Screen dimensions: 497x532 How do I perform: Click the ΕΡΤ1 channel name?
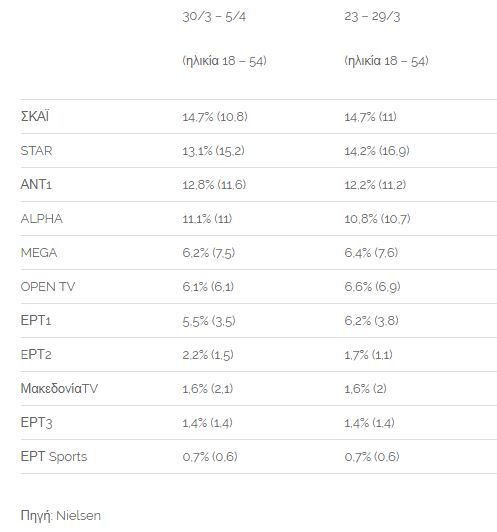pyautogui.click(x=36, y=320)
